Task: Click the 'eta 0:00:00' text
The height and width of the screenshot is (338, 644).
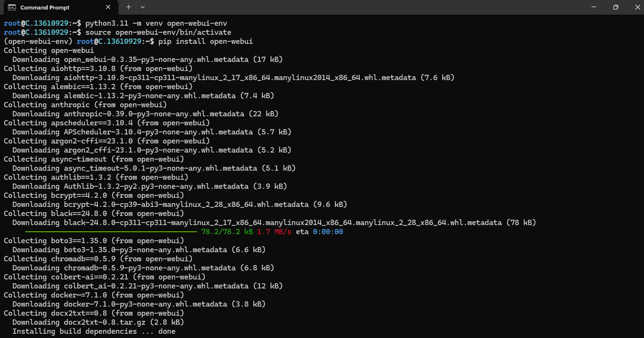Action: click(x=319, y=231)
